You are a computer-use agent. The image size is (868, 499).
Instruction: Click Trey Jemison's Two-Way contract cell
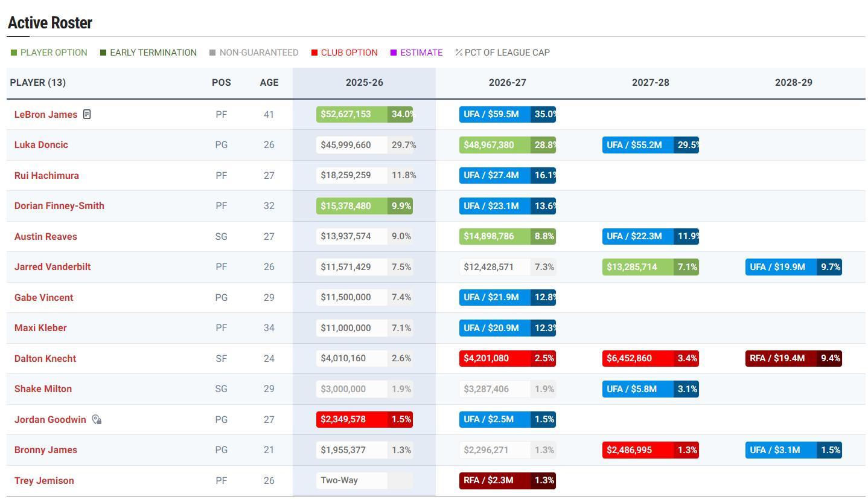click(x=351, y=480)
